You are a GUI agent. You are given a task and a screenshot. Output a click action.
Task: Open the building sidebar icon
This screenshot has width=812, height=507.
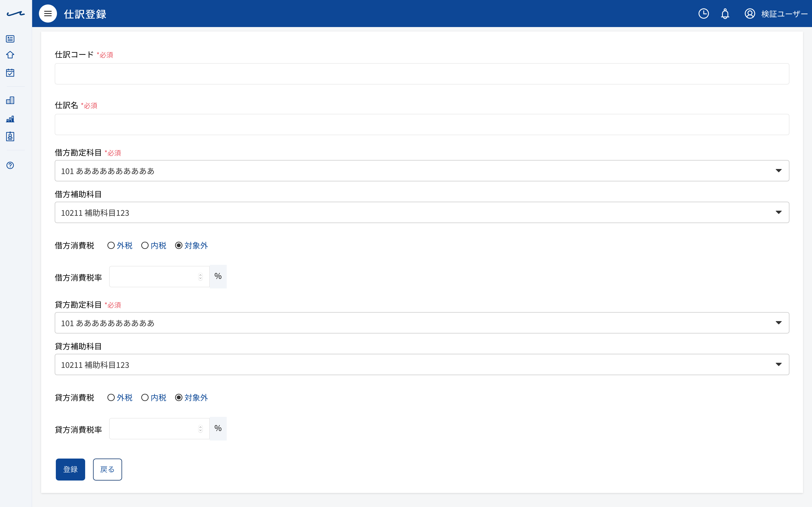[x=10, y=100]
